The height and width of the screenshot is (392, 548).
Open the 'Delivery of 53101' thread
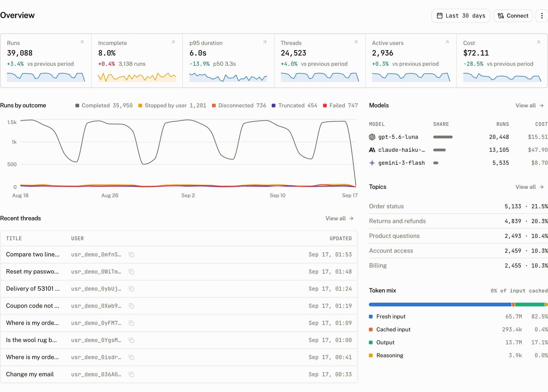[33, 289]
